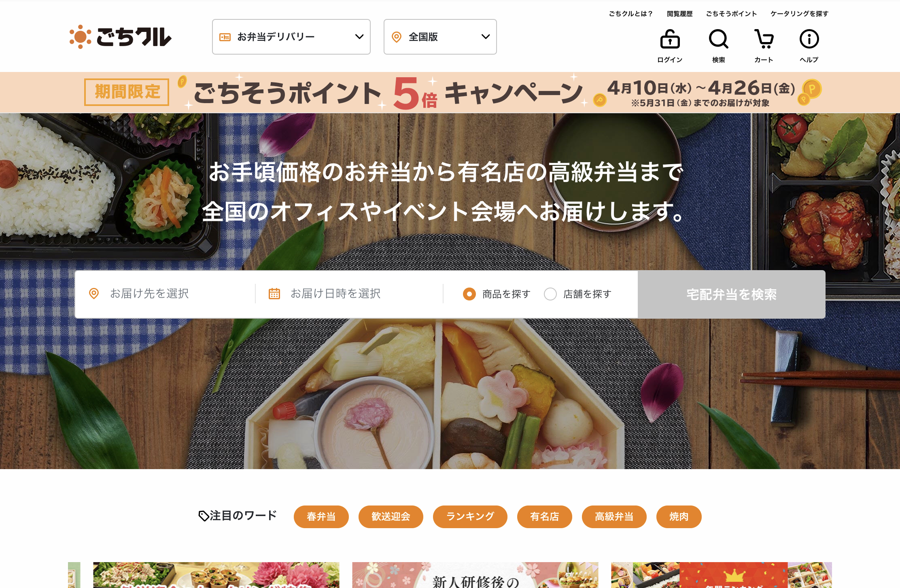
Task: Open the お弁当デリバリー dropdown
Action: click(291, 37)
